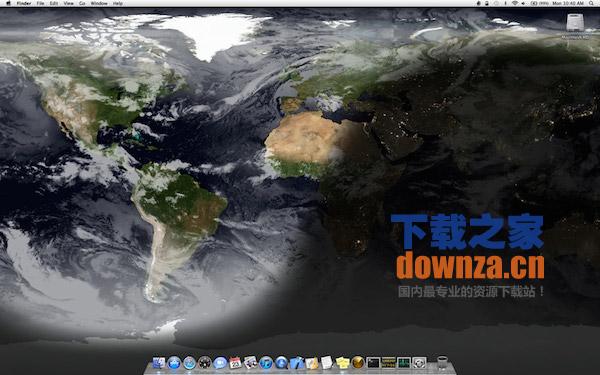Click the Bluetooth menu bar icon
The width and height of the screenshot is (600, 375).
(x=505, y=3)
